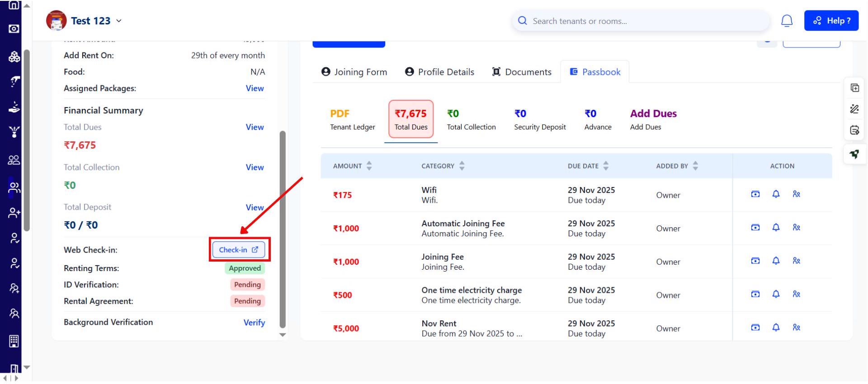
Task: Click the notification bell in header
Action: (787, 21)
